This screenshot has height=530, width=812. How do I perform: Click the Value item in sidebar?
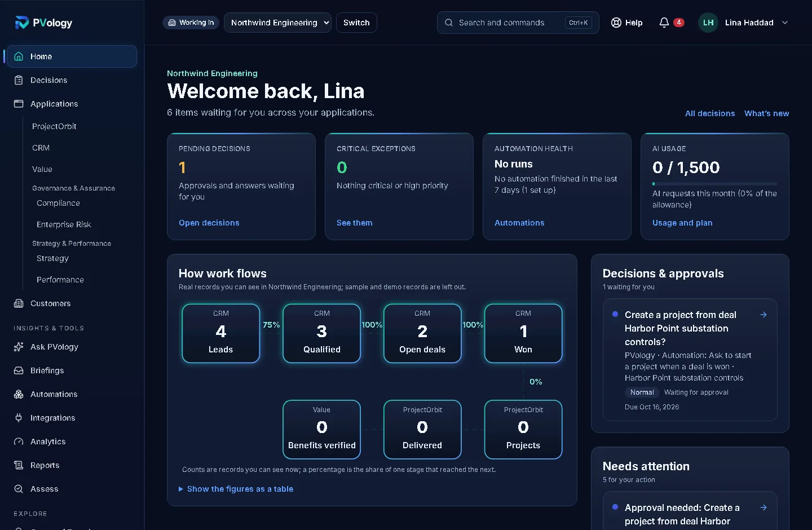tap(42, 169)
